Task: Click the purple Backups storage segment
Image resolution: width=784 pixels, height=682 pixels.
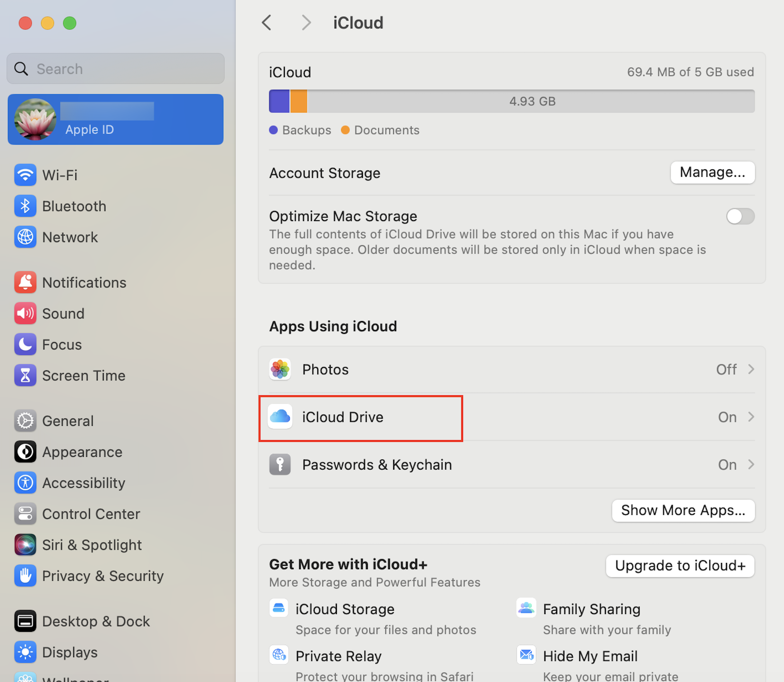Action: pos(279,101)
